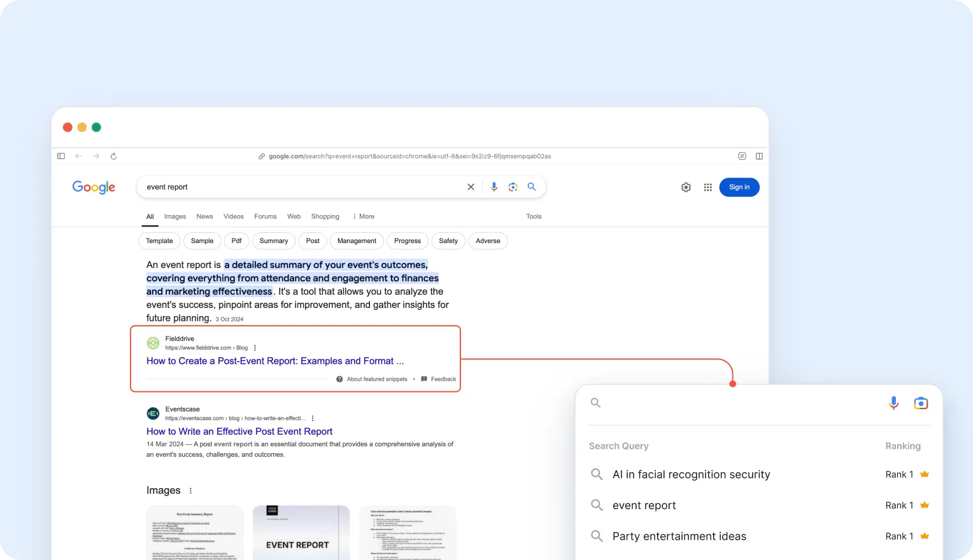
Task: Select the Party entertainment ideas query
Action: click(679, 536)
